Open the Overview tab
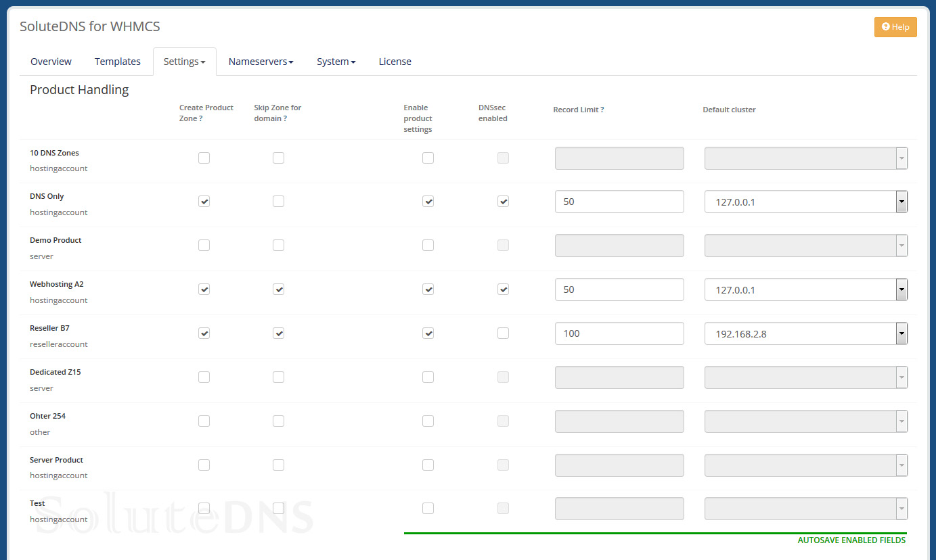 [51, 62]
